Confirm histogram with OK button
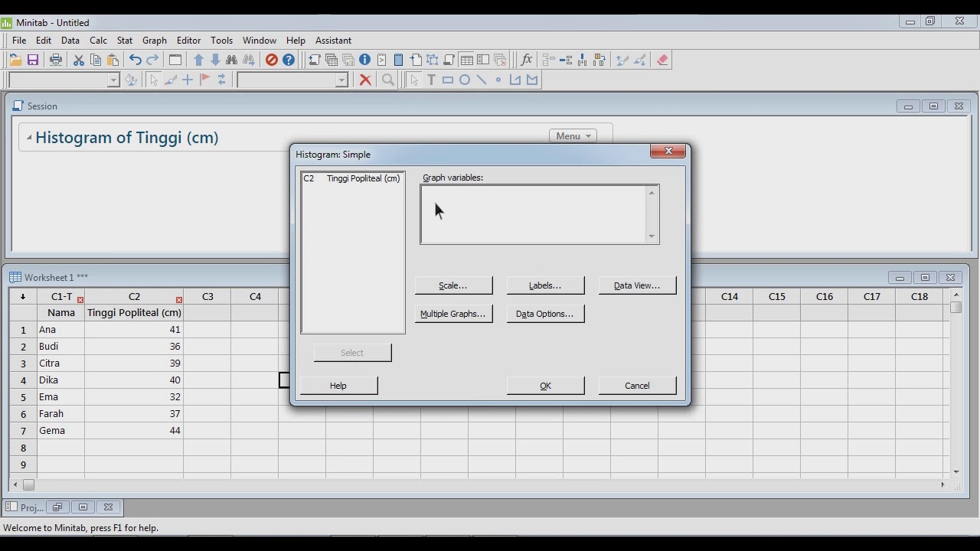This screenshot has height=551, width=980. pos(545,386)
